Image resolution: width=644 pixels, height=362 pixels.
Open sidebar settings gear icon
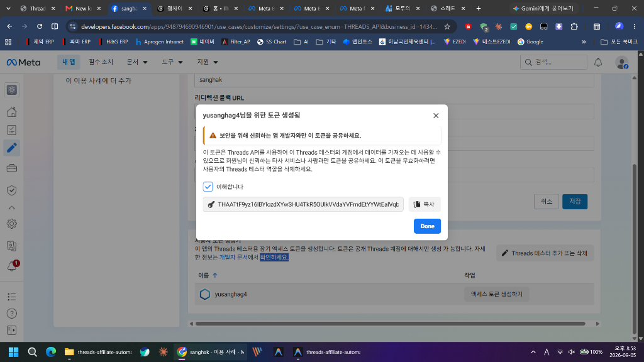click(x=11, y=224)
